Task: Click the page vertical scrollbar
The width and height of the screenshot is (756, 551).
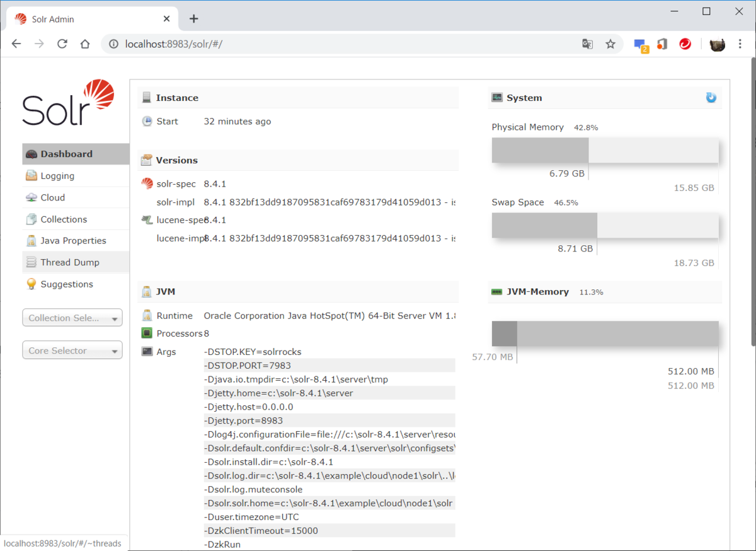Action: 752,202
